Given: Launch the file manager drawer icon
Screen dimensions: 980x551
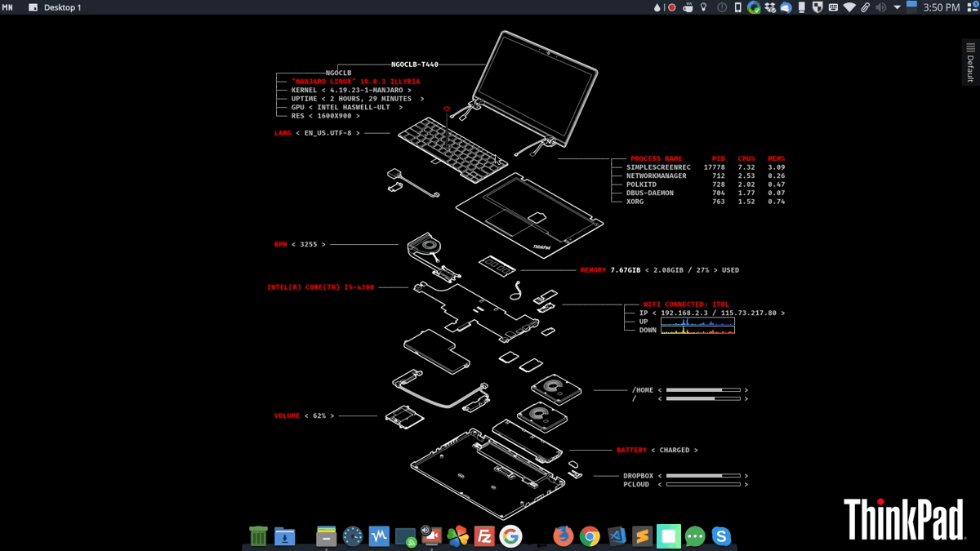Looking at the screenshot, I should pyautogui.click(x=327, y=535).
